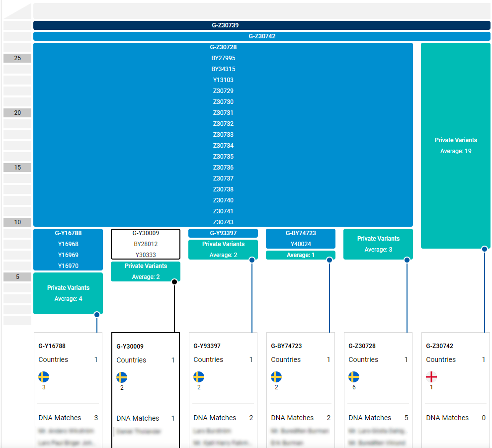Click Sweden flag in G-Y30009 card
This screenshot has width=492, height=448.
point(122,377)
